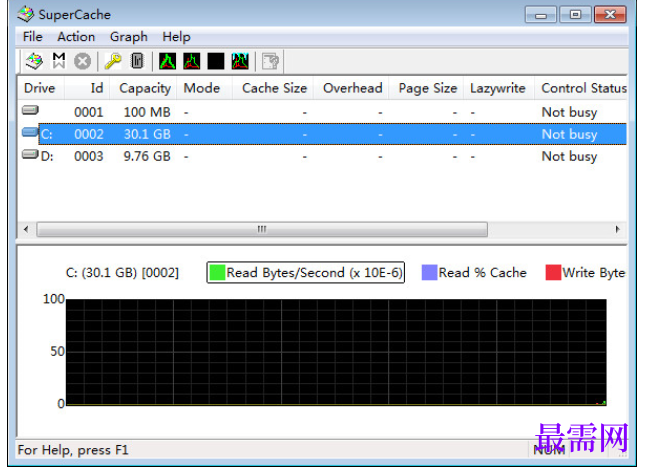
Task: Click the scrollbar left arrow
Action: [26, 229]
